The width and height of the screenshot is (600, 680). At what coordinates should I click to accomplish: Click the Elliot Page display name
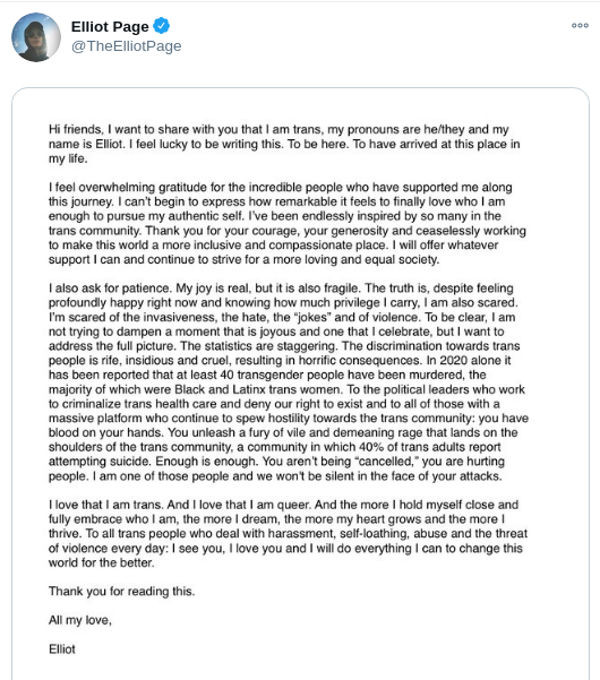[x=110, y=25]
